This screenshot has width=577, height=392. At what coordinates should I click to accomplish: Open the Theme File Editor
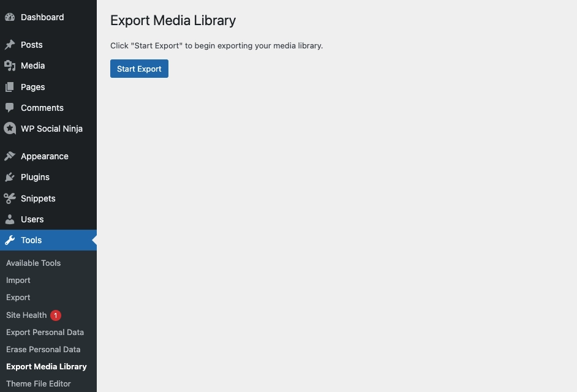coord(39,383)
